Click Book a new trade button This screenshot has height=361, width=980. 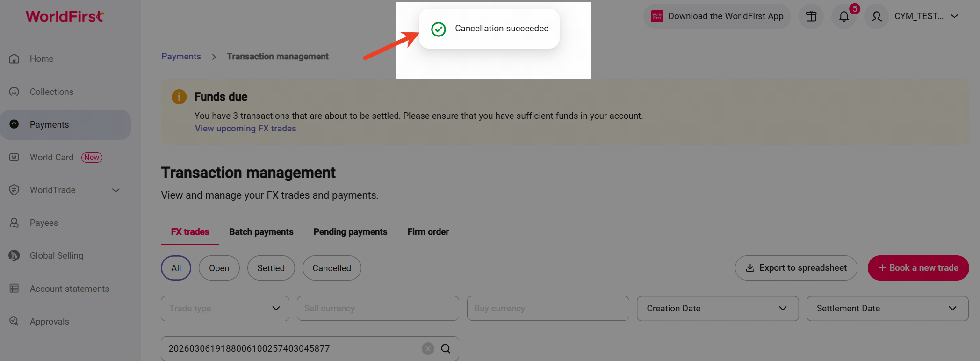point(918,268)
